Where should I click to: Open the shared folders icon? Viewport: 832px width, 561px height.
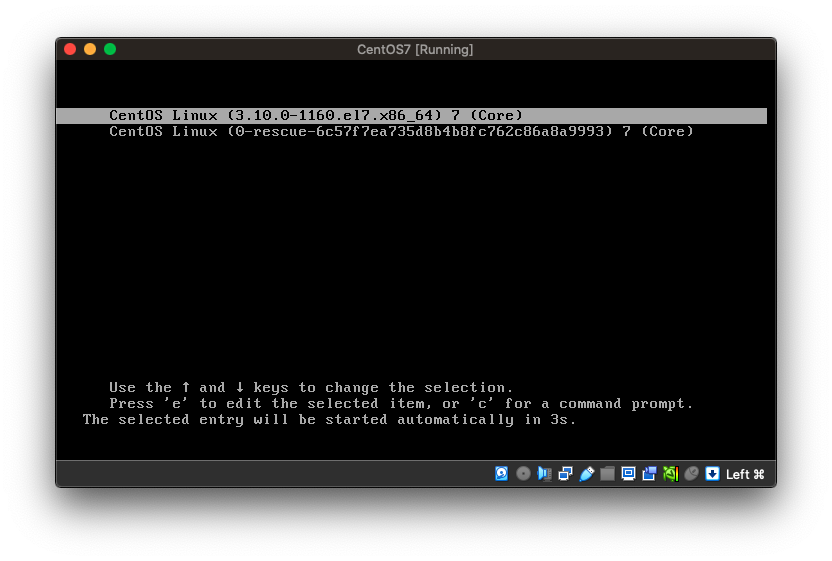tap(607, 474)
